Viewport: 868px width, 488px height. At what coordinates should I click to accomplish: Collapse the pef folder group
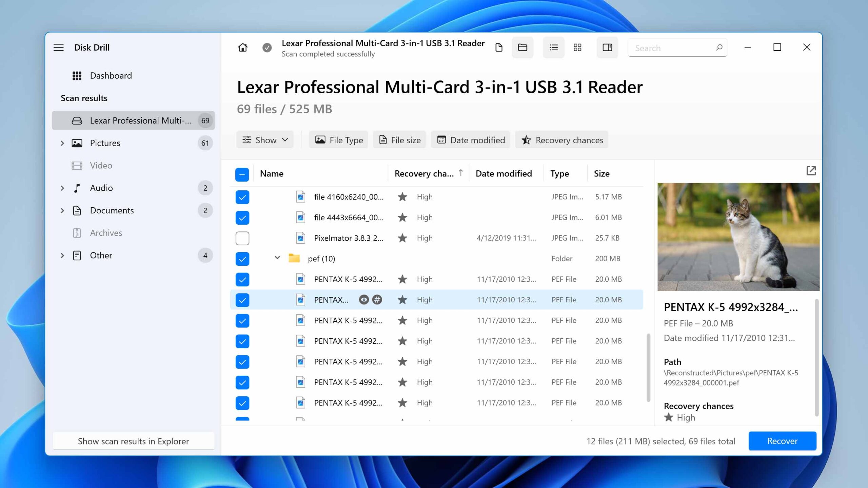click(x=277, y=258)
